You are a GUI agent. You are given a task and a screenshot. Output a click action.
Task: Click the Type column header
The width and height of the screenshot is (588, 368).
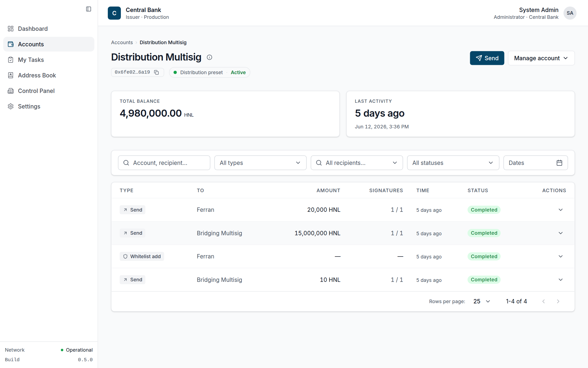point(127,190)
